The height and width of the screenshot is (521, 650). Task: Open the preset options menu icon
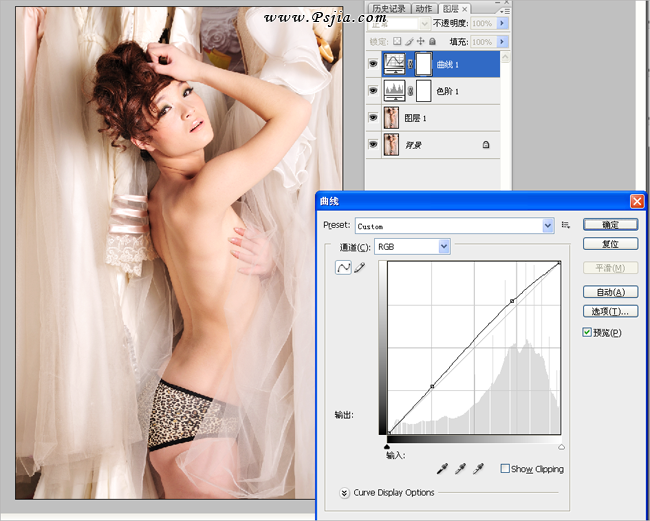[x=565, y=225]
